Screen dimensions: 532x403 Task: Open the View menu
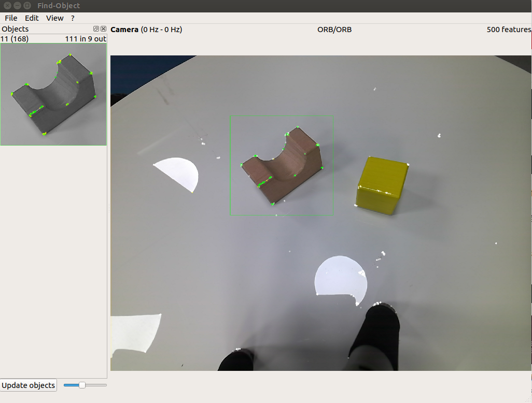point(54,18)
